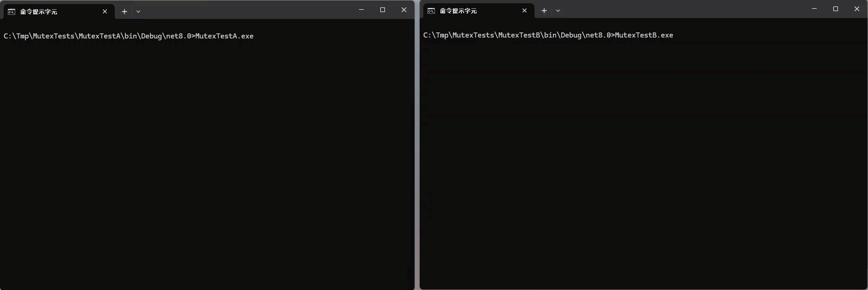The height and width of the screenshot is (290, 868).
Task: Close the tab in the MutexTestA terminal window
Action: tap(105, 12)
